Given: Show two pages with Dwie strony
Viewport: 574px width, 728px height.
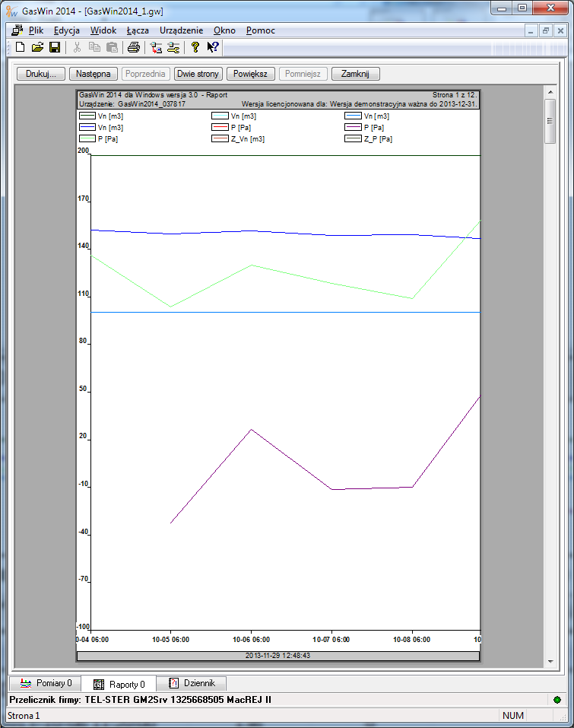Looking at the screenshot, I should click(198, 74).
